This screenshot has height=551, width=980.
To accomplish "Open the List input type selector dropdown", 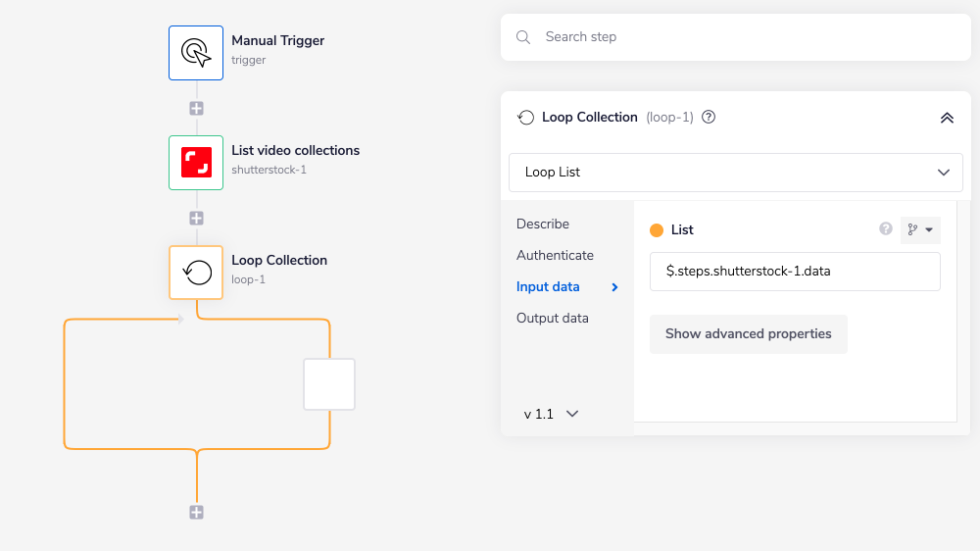I will (920, 229).
